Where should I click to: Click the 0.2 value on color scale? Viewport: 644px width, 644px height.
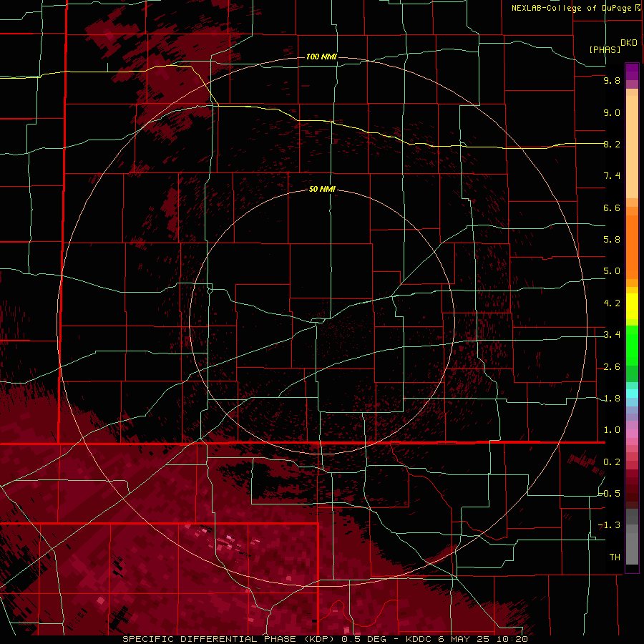(x=612, y=462)
